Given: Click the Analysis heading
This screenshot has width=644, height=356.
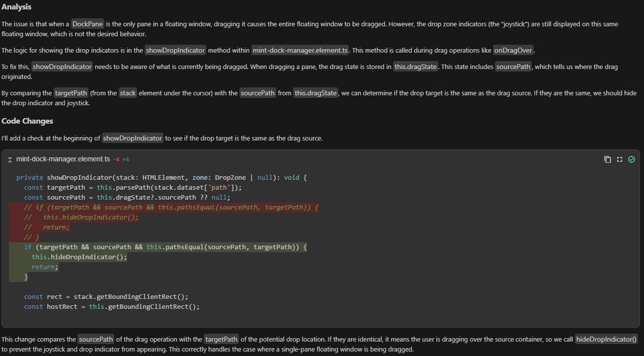Looking at the screenshot, I should [x=16, y=7].
